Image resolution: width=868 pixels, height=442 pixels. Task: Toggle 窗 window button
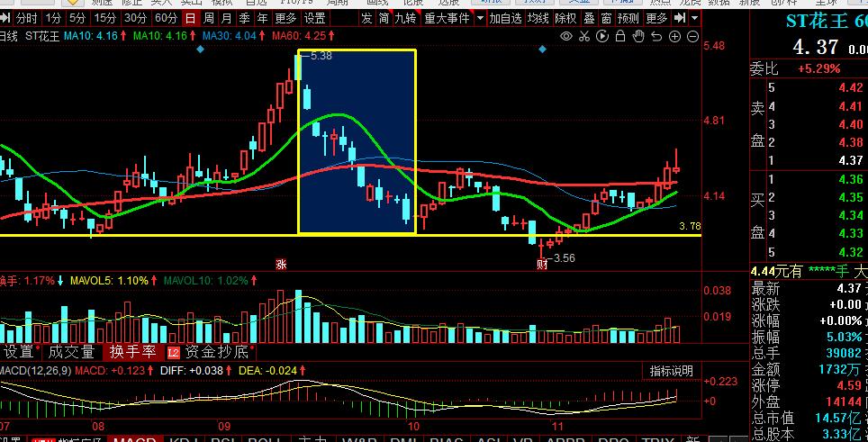(x=607, y=18)
